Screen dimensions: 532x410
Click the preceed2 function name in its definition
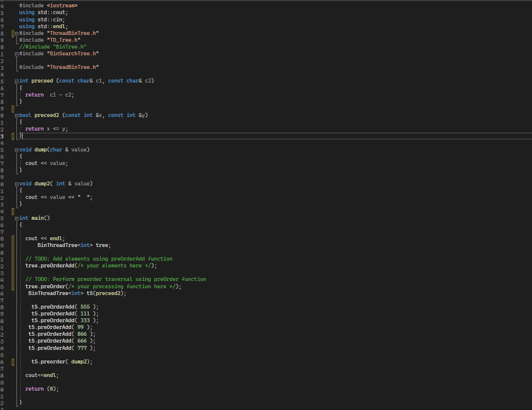tap(47, 115)
